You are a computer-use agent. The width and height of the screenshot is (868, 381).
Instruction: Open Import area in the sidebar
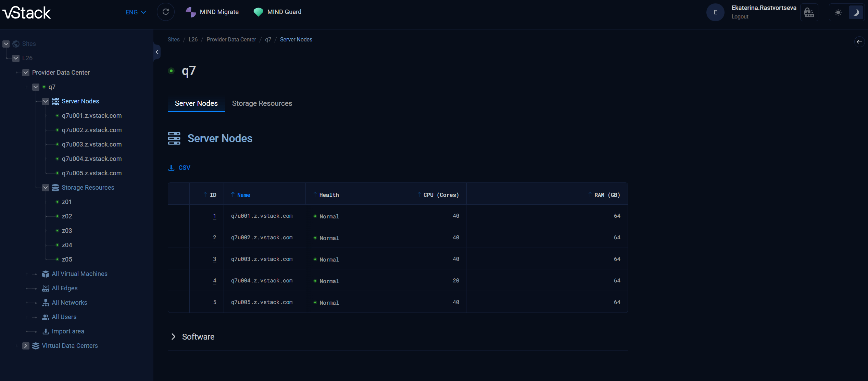click(68, 331)
